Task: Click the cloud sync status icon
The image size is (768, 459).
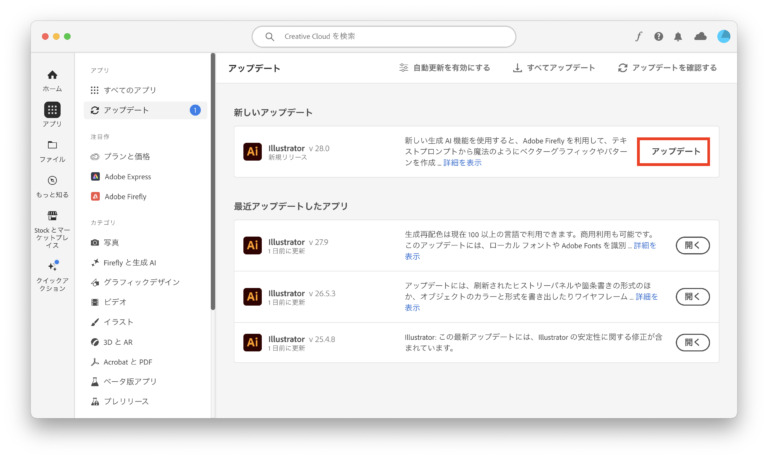Action: (x=700, y=36)
